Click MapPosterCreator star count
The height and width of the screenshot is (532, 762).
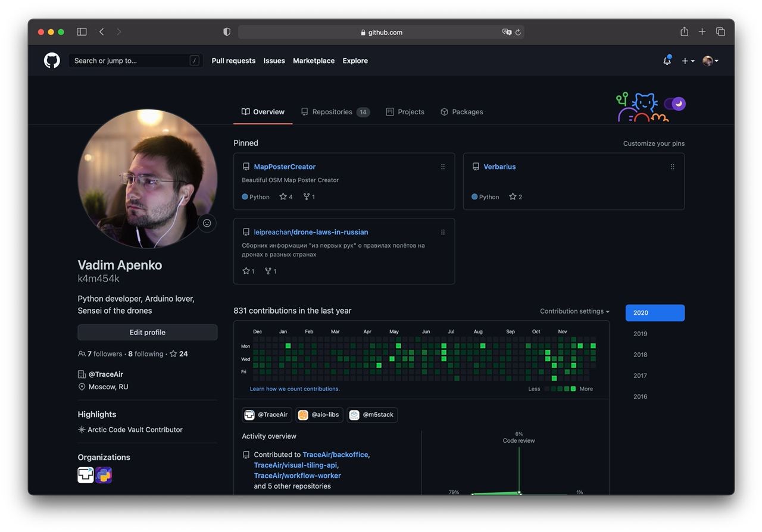pos(286,197)
